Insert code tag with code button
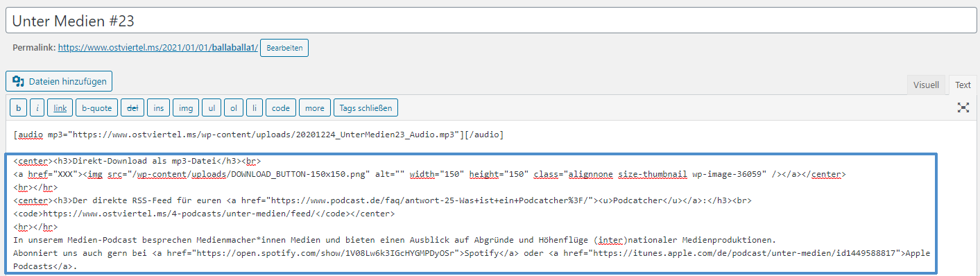 click(x=281, y=107)
